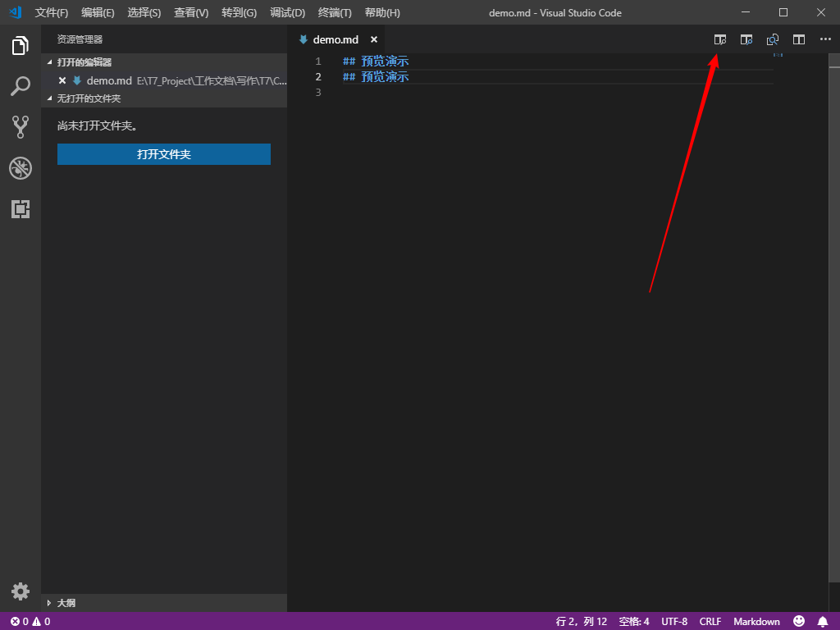Click the VS Code logo in the title bar
This screenshot has width=840, height=630.
pyautogui.click(x=16, y=12)
